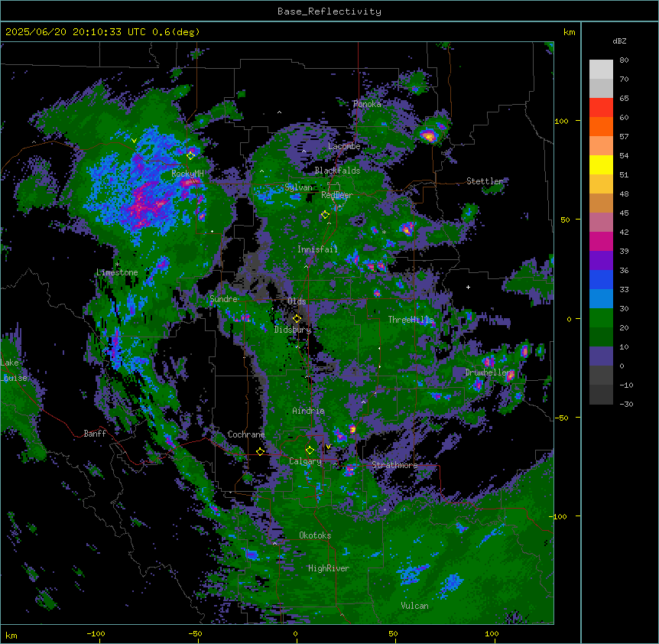Click the Okotoks label
The width and height of the screenshot is (659, 644).
pos(315,535)
